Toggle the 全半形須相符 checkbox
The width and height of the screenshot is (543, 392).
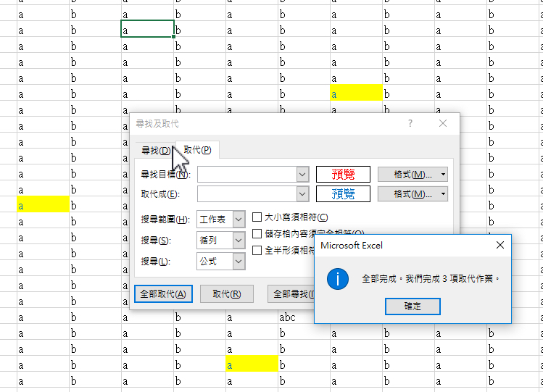pos(257,250)
